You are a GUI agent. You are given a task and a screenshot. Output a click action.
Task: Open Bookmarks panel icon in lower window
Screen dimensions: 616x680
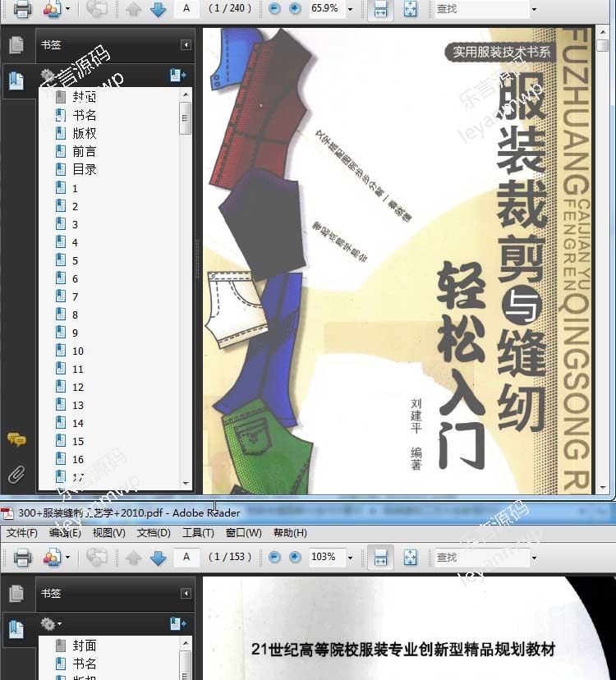tap(16, 629)
